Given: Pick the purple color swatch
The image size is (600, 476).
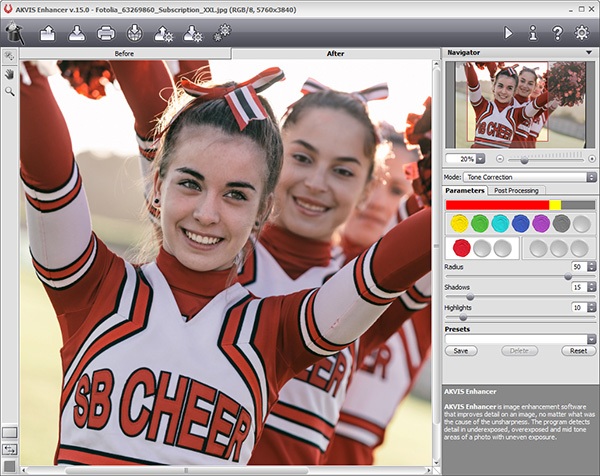Looking at the screenshot, I should point(541,223).
